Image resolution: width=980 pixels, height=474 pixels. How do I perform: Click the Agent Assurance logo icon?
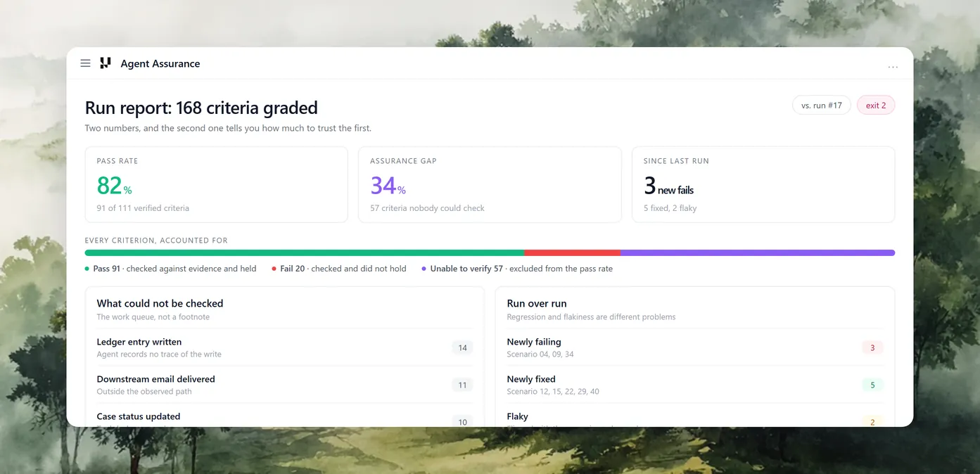(106, 63)
